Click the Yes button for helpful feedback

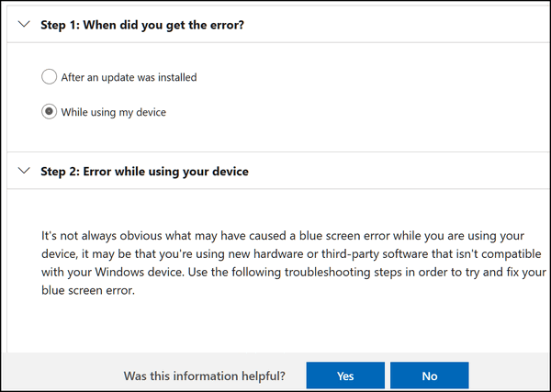(x=345, y=375)
